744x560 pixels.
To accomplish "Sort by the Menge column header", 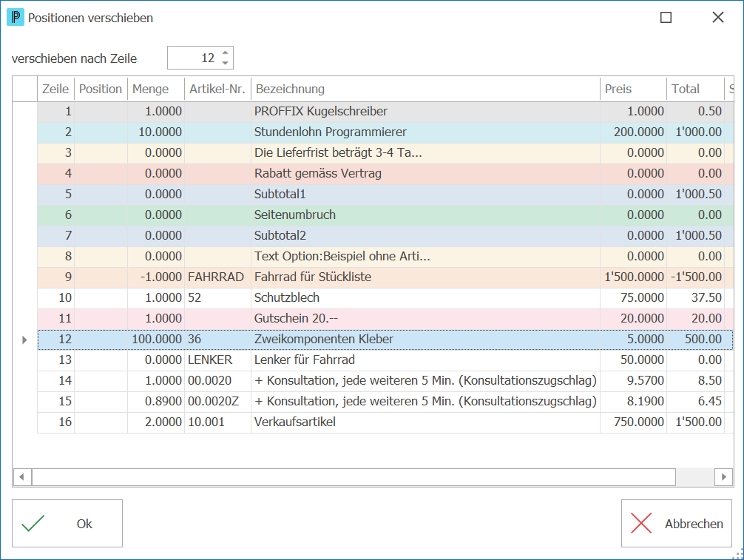I will 155,89.
